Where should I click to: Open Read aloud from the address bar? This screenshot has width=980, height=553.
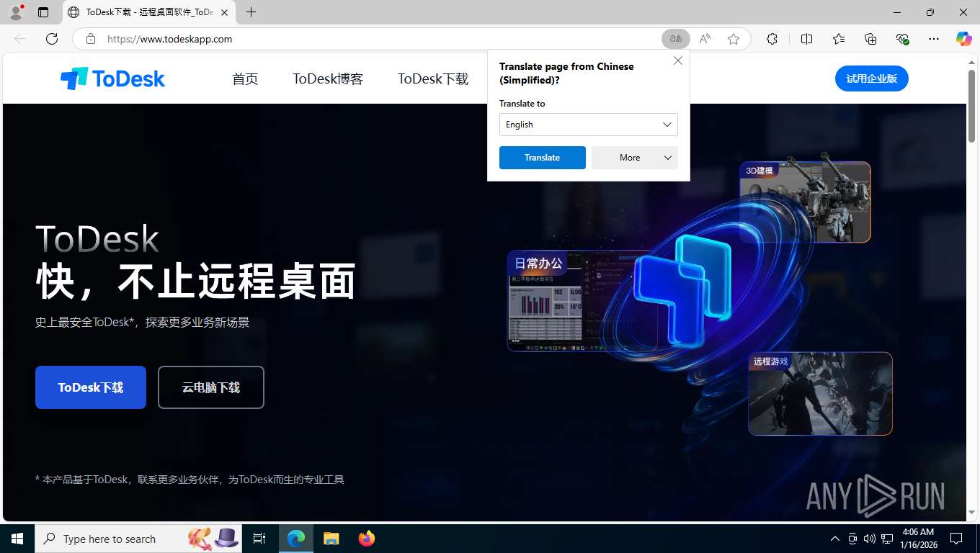[705, 39]
